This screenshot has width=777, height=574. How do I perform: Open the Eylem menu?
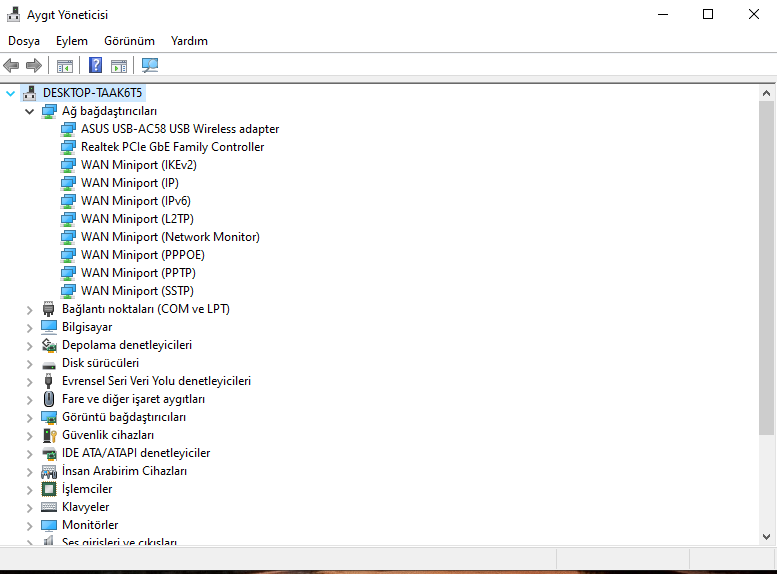pos(72,41)
